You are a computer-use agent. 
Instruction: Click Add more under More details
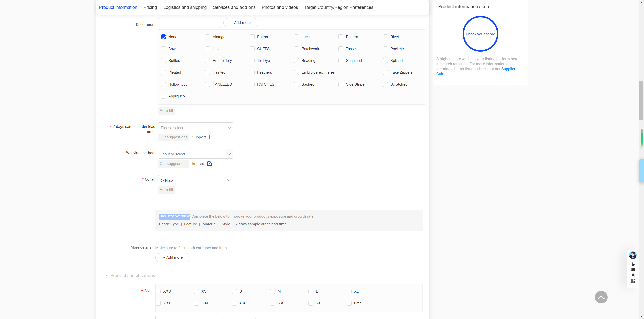(173, 257)
